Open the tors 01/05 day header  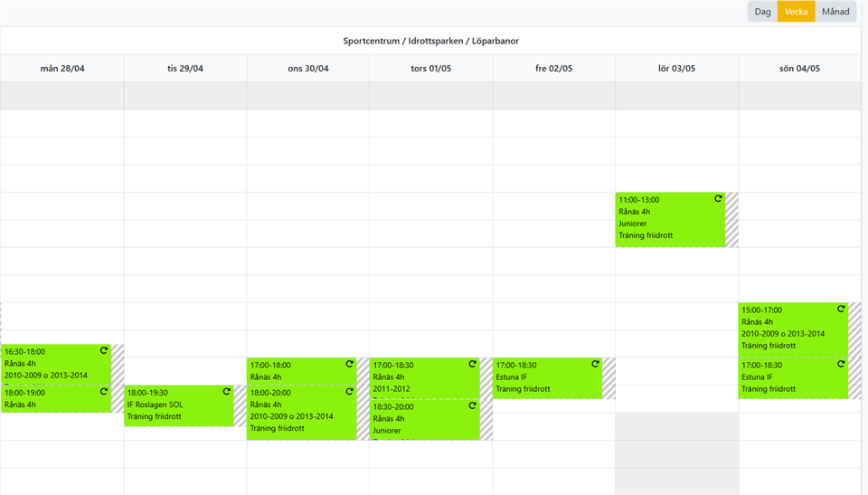click(x=430, y=69)
